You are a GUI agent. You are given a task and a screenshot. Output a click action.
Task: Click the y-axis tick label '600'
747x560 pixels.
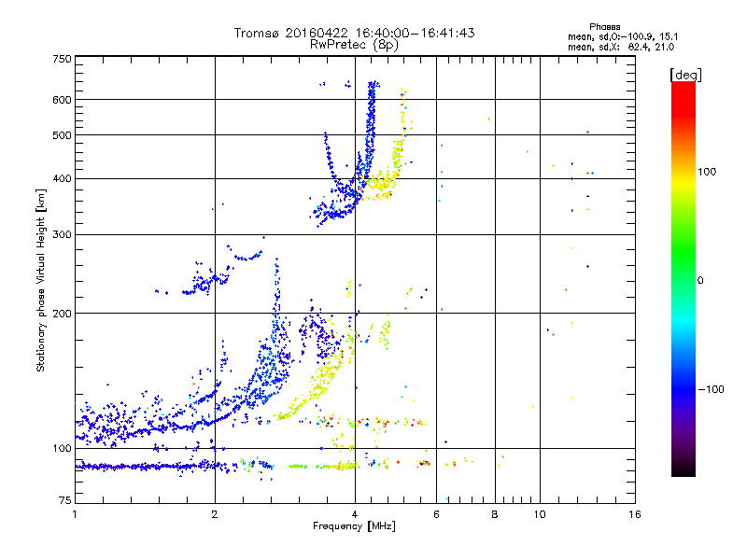pyautogui.click(x=62, y=100)
